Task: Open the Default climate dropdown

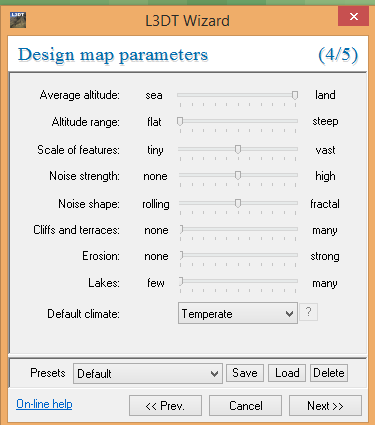Action: pyautogui.click(x=238, y=313)
